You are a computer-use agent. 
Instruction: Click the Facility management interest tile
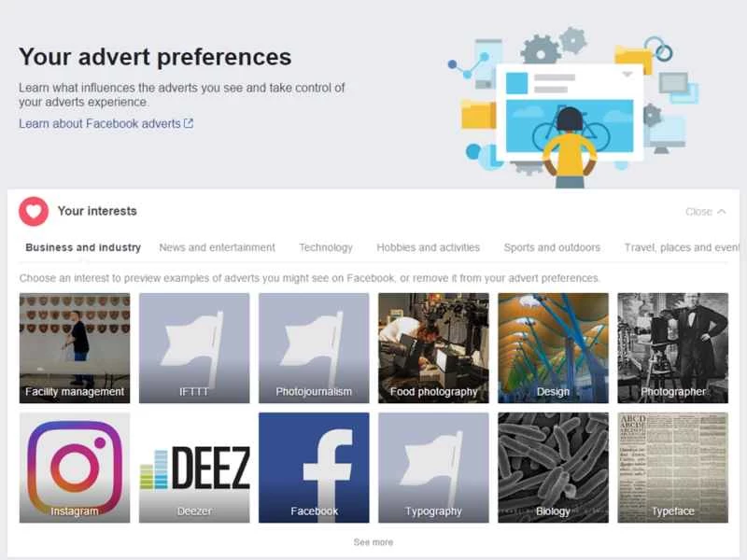(x=74, y=348)
